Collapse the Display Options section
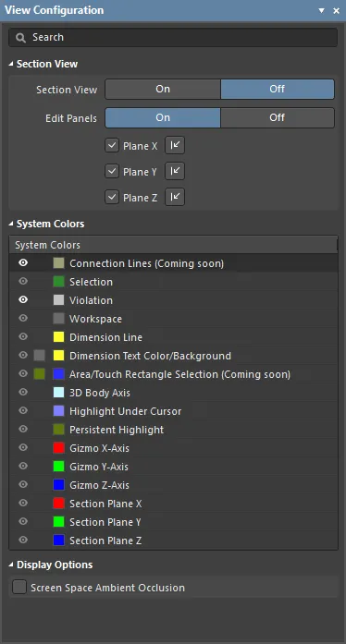Screen dimensions: 346x644 point(11,565)
